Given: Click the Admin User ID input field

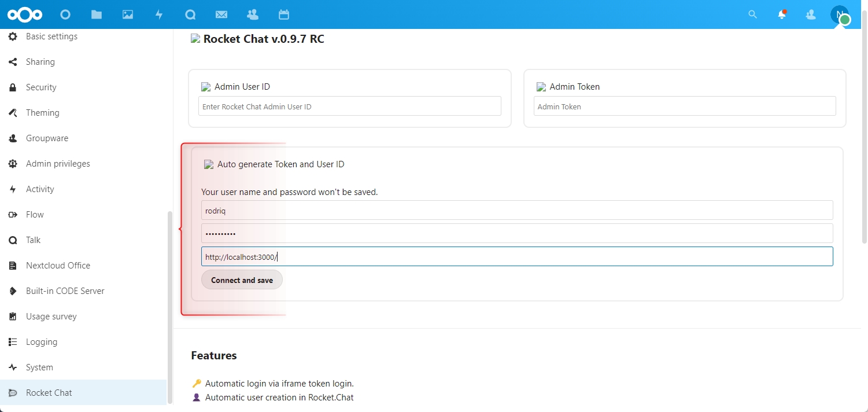Looking at the screenshot, I should point(349,106).
